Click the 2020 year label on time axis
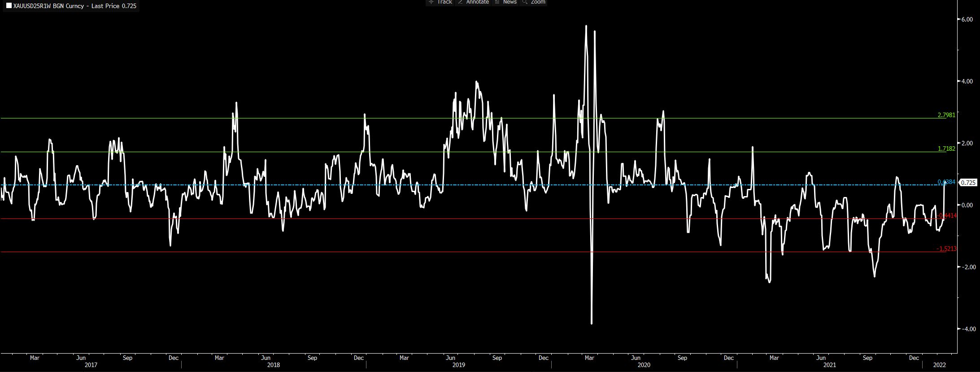980x372 pixels. pos(644,365)
